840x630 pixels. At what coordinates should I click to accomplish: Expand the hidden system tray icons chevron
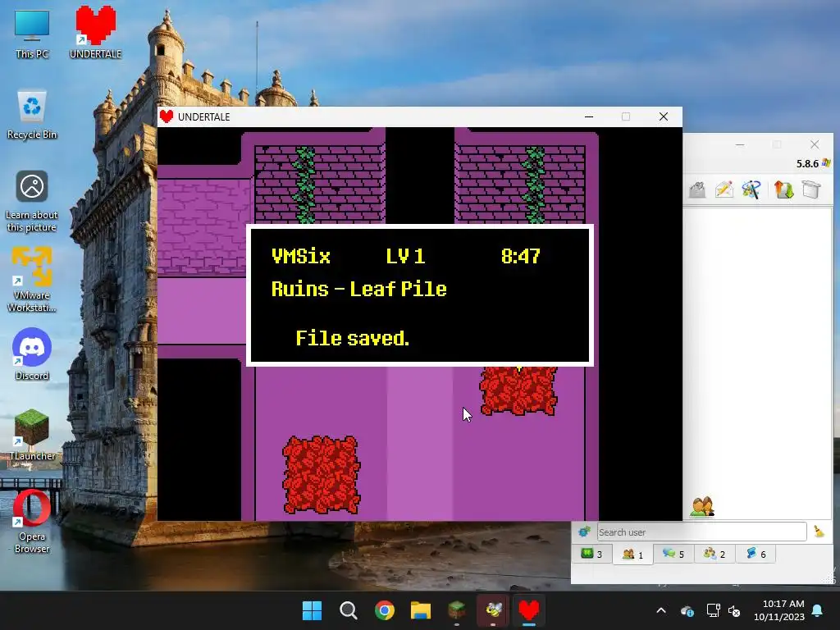coord(661,610)
